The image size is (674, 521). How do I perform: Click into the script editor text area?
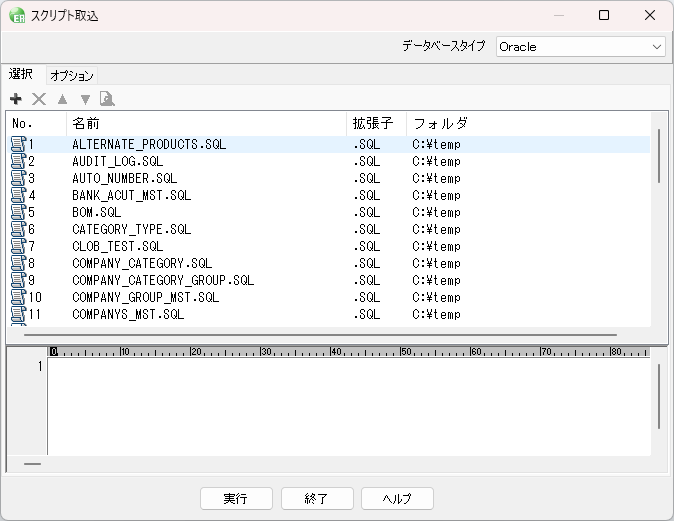(349, 407)
